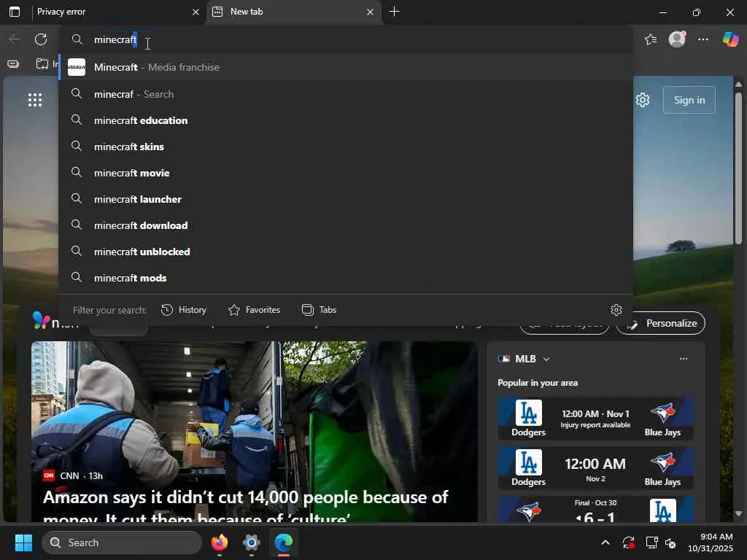This screenshot has width=747, height=560.
Task: Click the first favorites bar icon
Action: [x=13, y=64]
